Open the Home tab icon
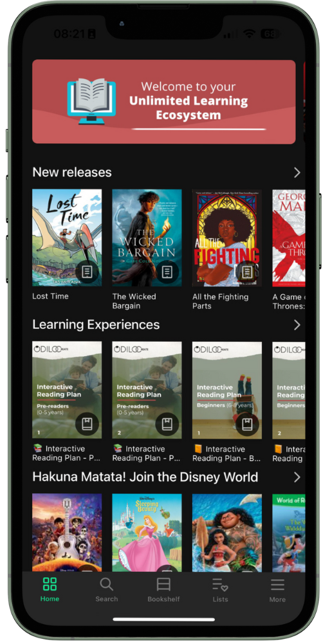This screenshot has height=644, width=332. coord(50,584)
